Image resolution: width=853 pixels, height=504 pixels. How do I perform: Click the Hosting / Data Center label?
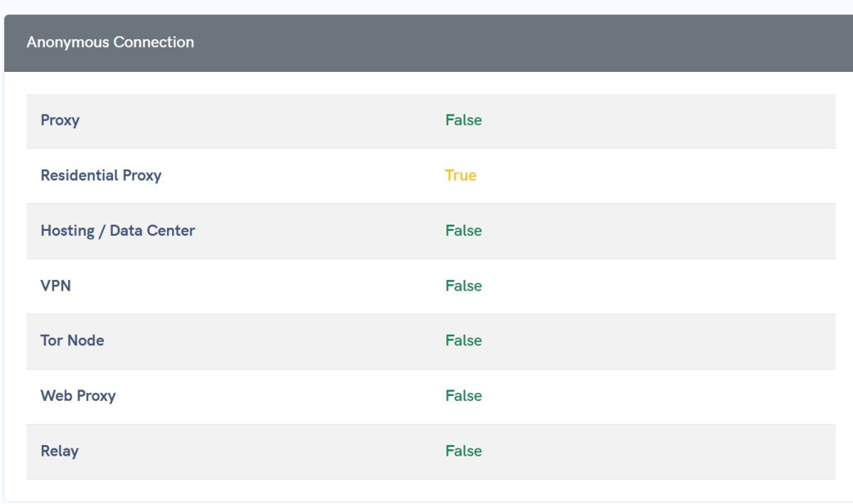[117, 230]
